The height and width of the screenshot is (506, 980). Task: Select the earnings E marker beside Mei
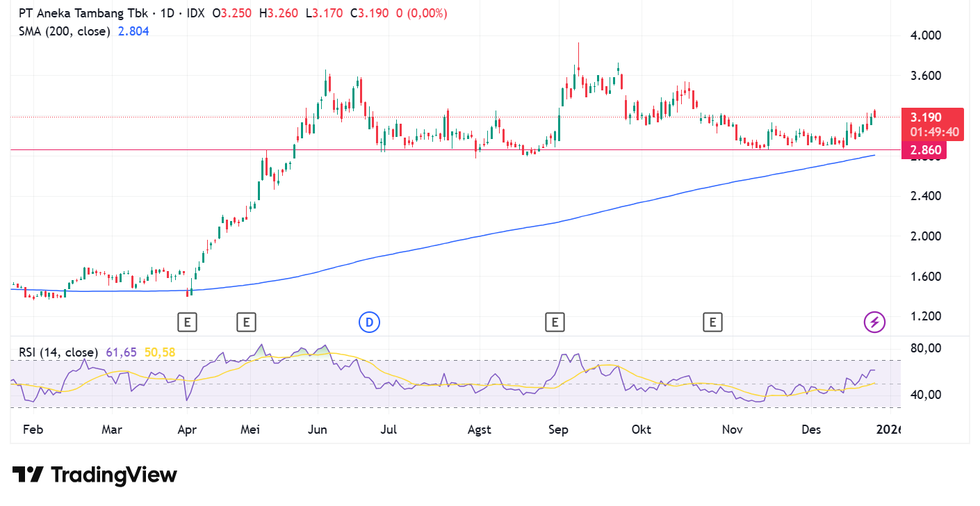(245, 322)
